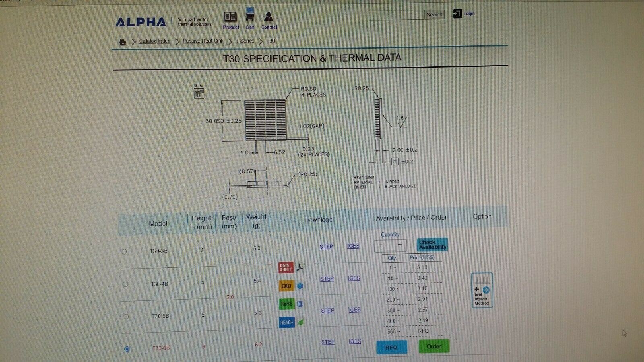Click the DIM dimension drawing icon

(199, 93)
